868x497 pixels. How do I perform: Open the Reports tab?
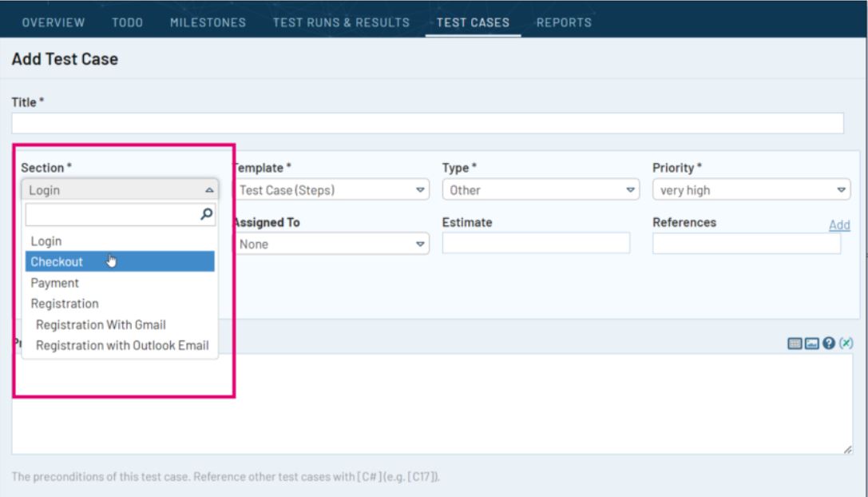point(563,22)
